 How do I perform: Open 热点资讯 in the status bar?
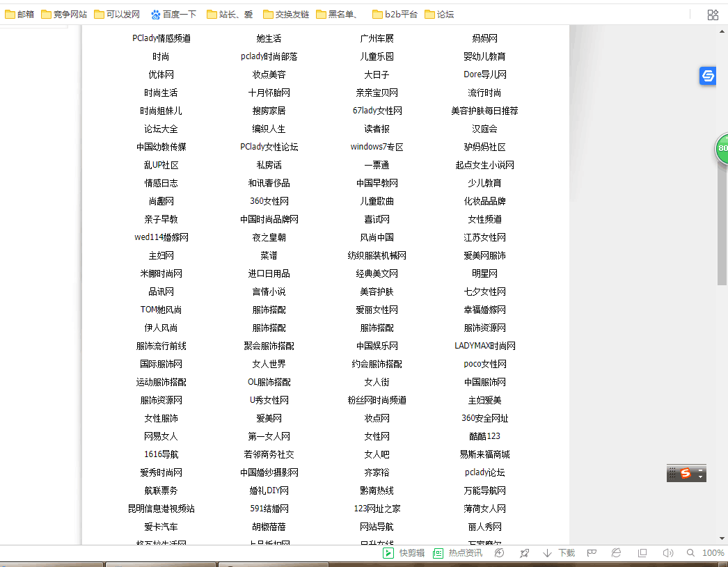457,552
